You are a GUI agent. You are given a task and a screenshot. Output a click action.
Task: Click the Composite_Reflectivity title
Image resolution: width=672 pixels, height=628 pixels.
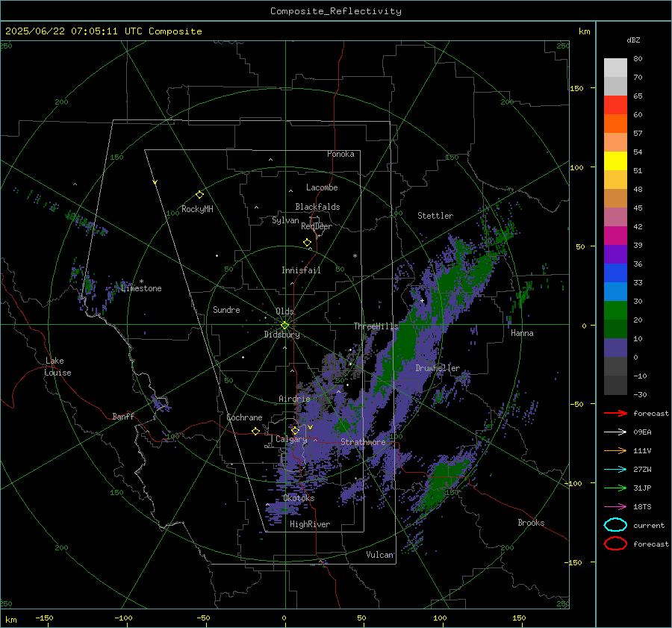(335, 11)
